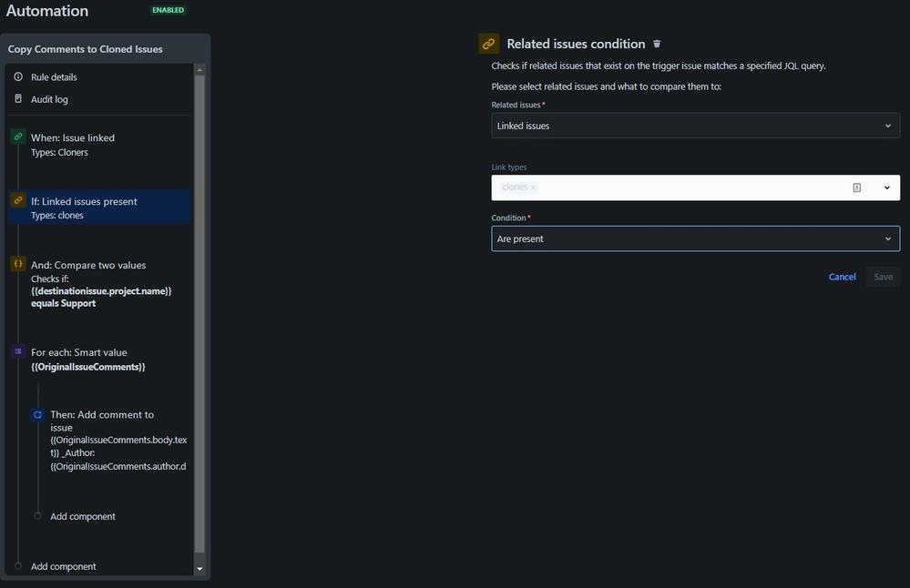Select the When: Issue linked trigger

(x=98, y=145)
